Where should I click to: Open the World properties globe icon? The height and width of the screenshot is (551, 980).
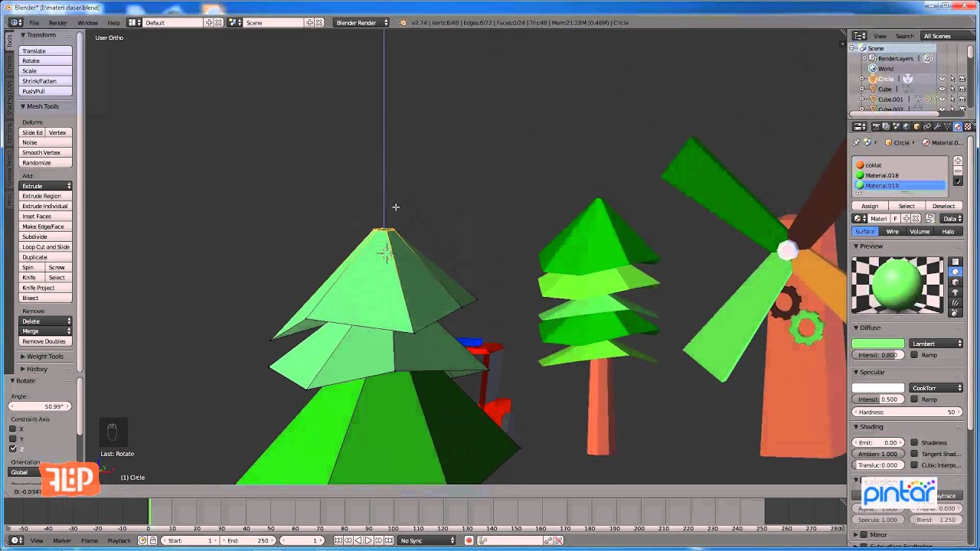pyautogui.click(x=906, y=126)
